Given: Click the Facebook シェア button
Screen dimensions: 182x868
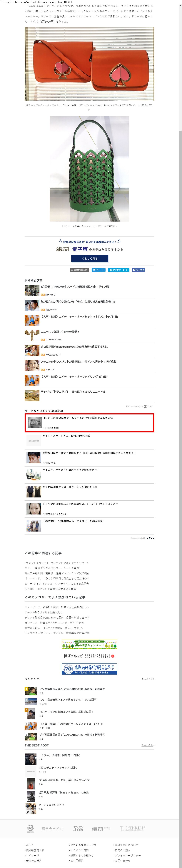Looking at the screenshot, I should [x=138, y=270].
